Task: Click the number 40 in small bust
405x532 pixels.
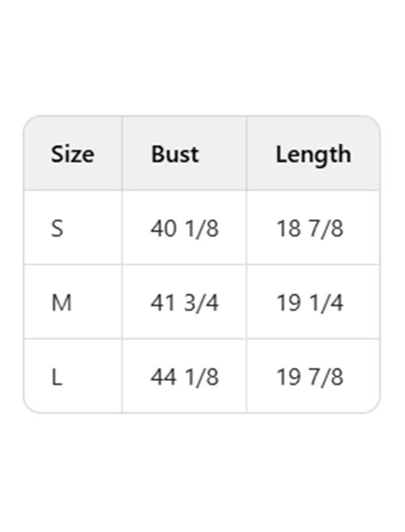Action: coord(163,229)
